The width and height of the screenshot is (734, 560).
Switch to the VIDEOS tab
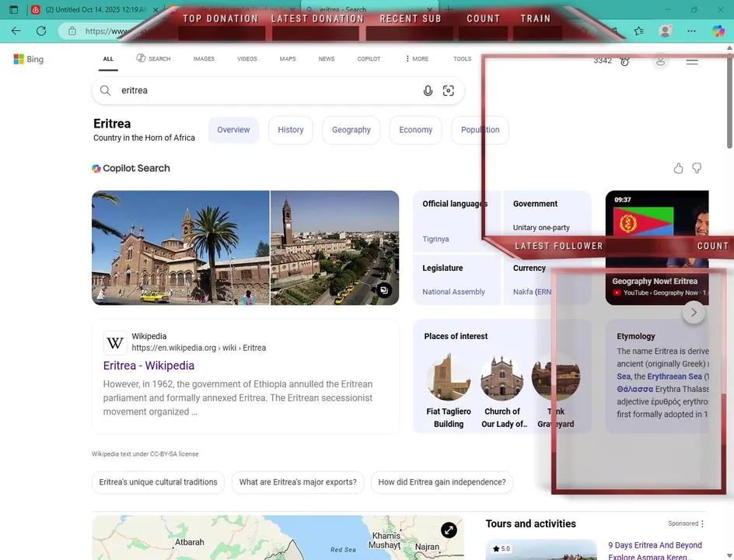click(246, 59)
